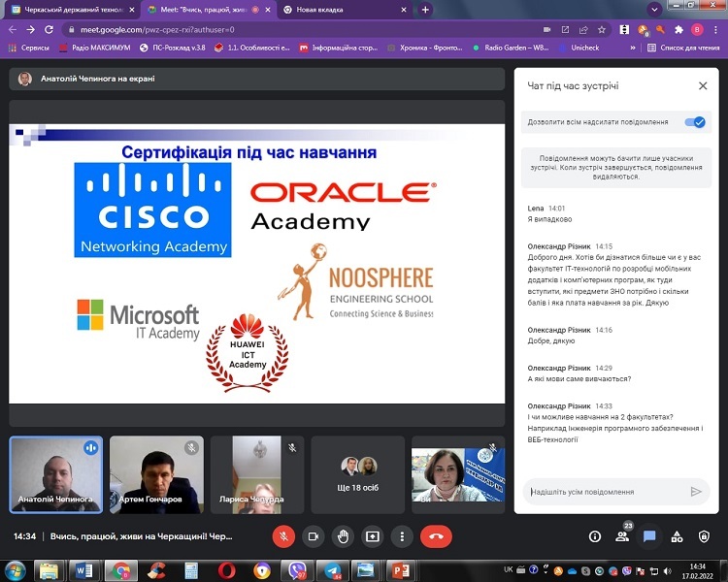The image size is (728, 582).
Task: Open the activities icon
Action: [677, 537]
